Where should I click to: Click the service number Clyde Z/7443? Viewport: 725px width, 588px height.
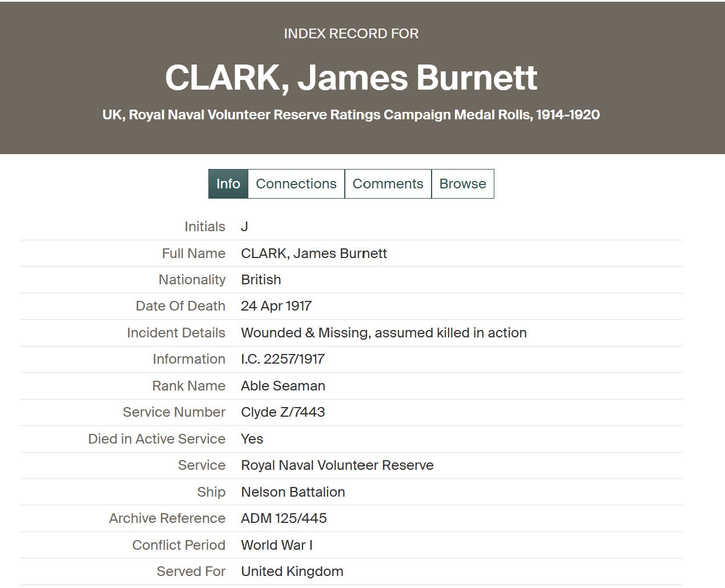tap(283, 412)
